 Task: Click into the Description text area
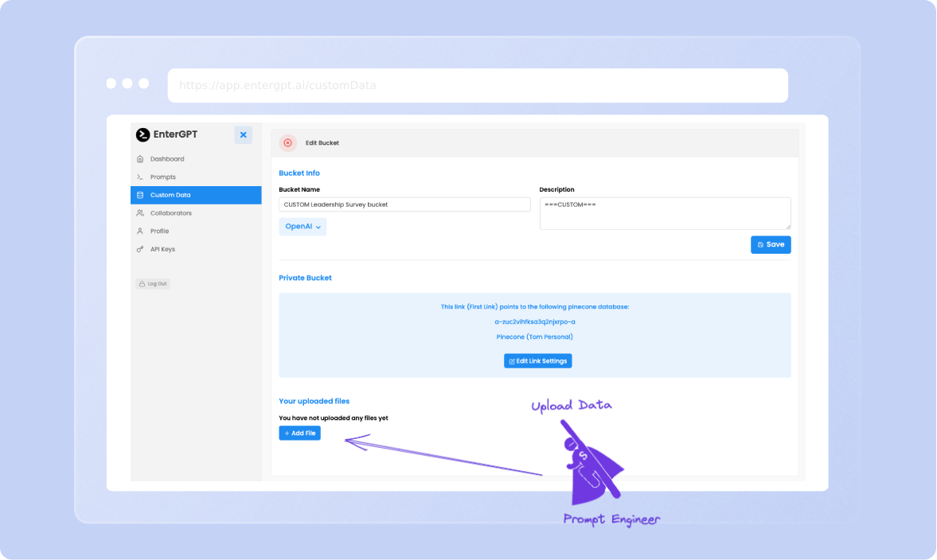(665, 213)
